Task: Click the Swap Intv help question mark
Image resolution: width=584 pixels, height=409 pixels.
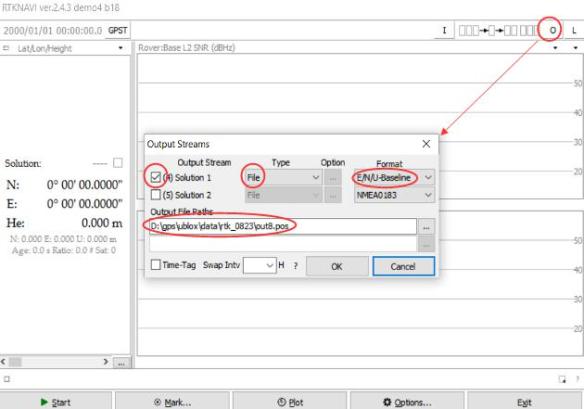Action: (295, 266)
